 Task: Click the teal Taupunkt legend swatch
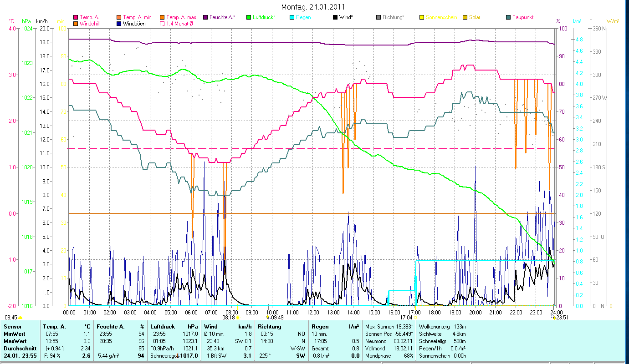[x=508, y=17]
